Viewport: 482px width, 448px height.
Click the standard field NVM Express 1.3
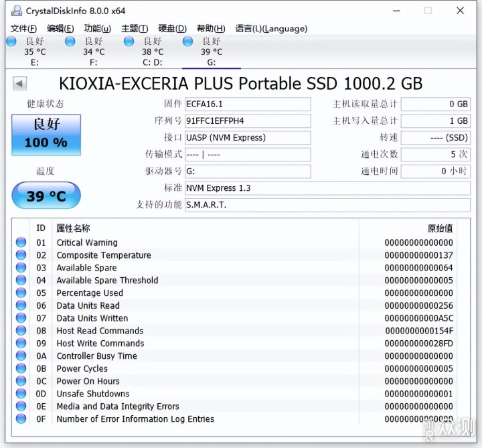point(327,188)
